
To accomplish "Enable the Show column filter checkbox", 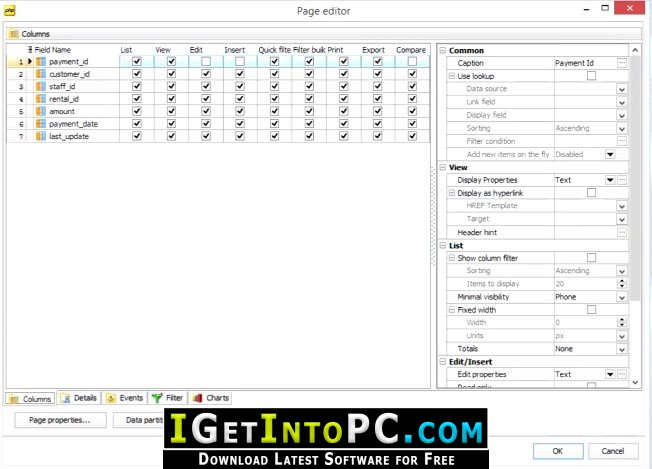I will point(591,258).
